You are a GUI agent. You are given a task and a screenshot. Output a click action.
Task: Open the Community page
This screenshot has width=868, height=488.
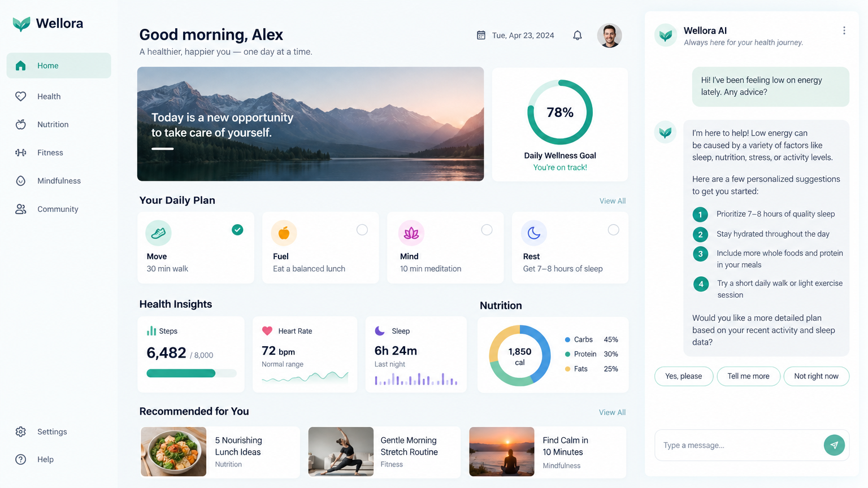click(x=59, y=209)
